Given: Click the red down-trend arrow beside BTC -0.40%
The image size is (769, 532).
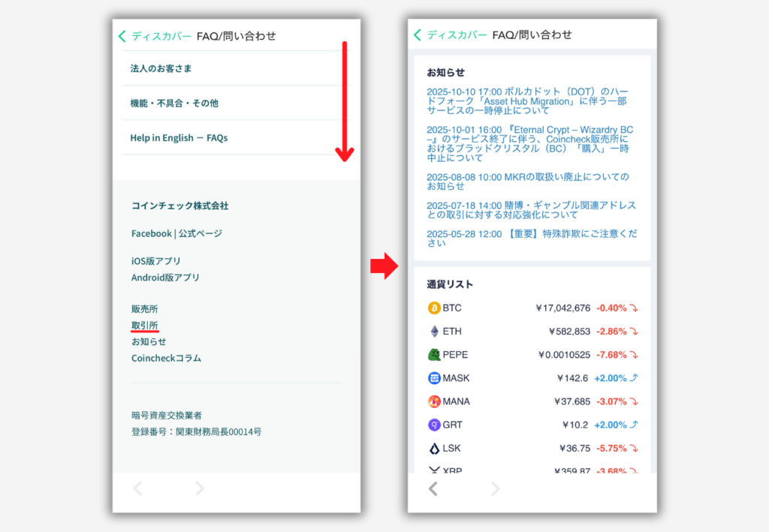Looking at the screenshot, I should [634, 308].
